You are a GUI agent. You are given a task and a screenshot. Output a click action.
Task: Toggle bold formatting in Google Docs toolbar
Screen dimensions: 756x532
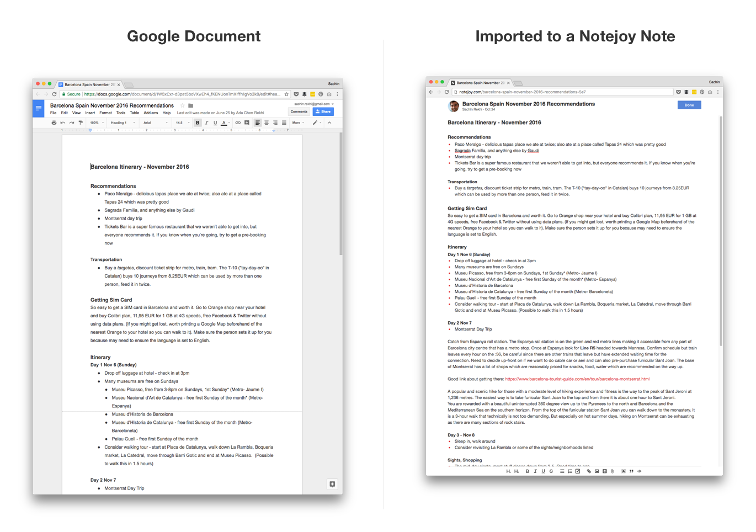(x=198, y=123)
